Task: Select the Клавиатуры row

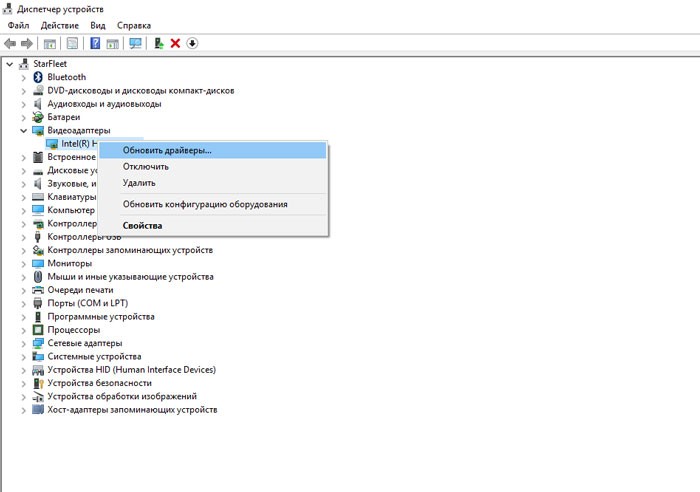Action: click(71, 197)
